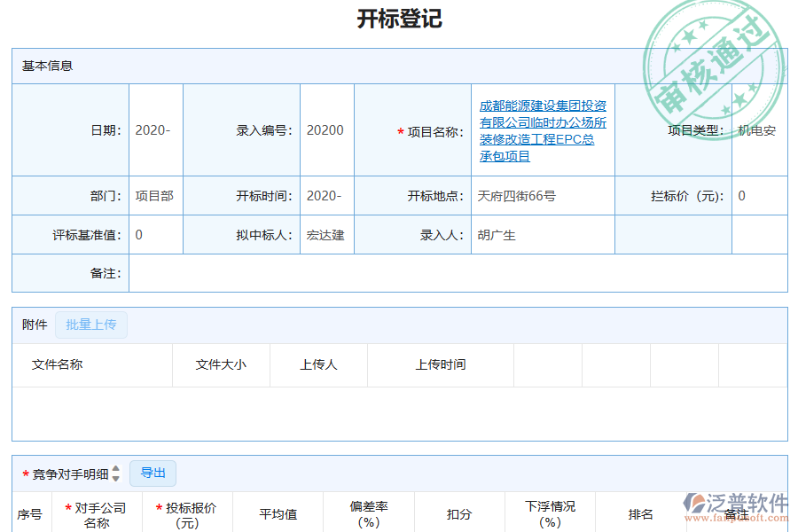The height and width of the screenshot is (532, 798).
Task: Click the 开标时间 bid opening time field
Action: point(326,195)
